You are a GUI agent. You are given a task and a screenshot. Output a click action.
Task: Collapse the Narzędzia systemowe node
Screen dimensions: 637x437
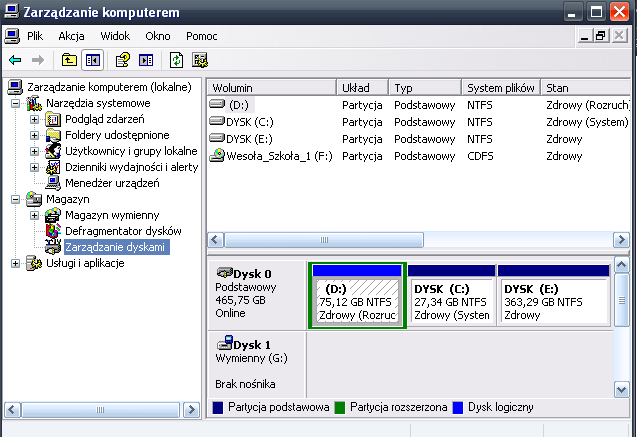(15, 104)
